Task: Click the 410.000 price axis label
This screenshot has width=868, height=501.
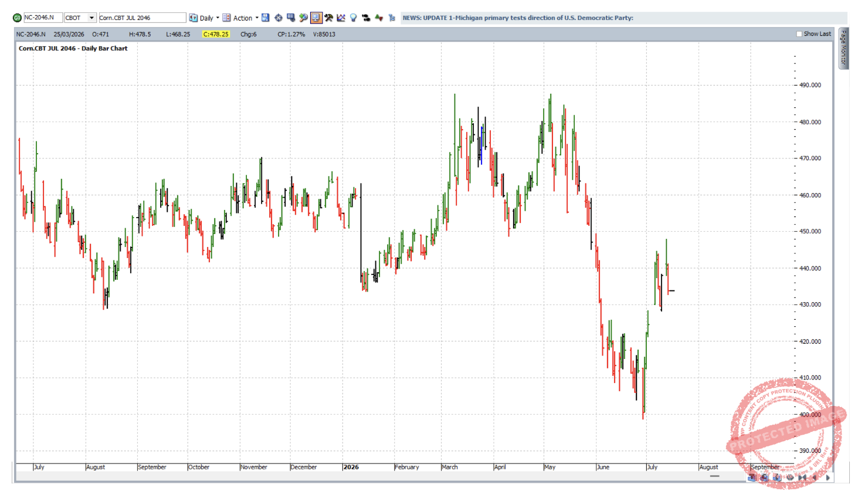Action: tap(810, 378)
